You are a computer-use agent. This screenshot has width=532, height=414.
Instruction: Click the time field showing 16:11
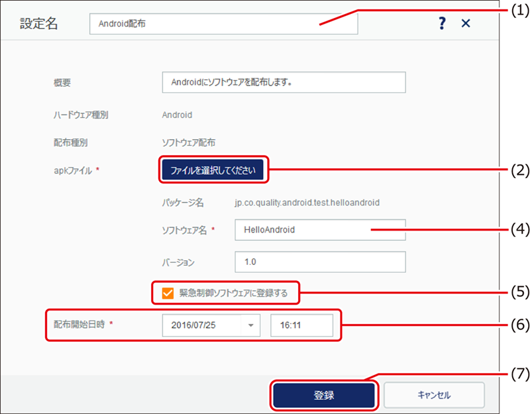coord(301,325)
